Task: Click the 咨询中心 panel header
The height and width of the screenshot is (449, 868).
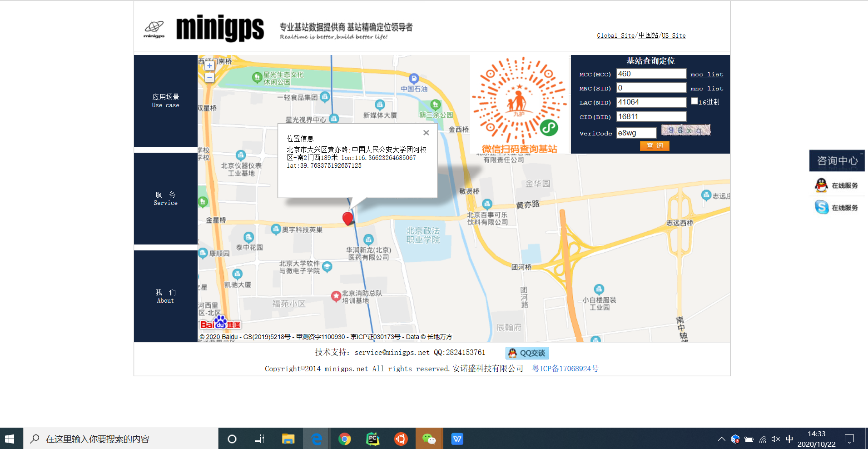Action: click(x=837, y=160)
